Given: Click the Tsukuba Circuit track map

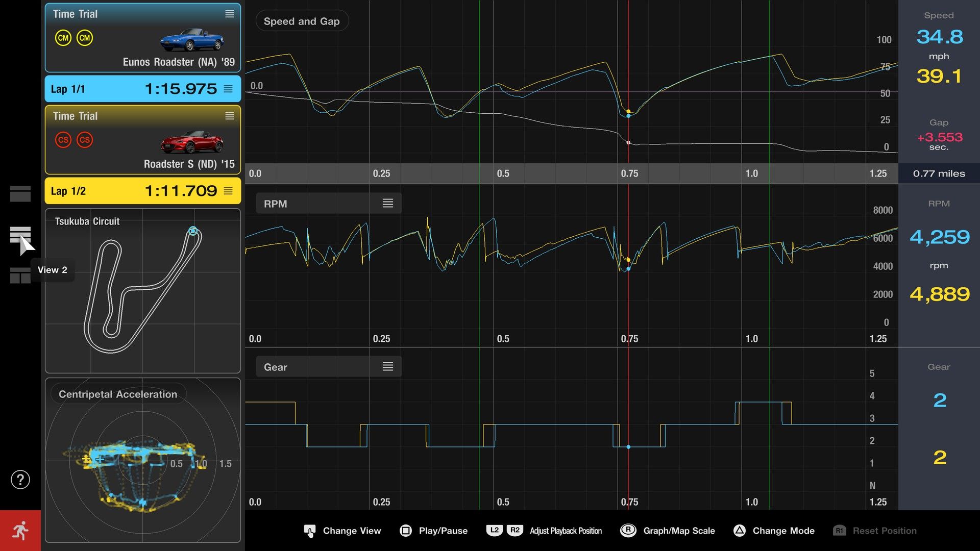Looking at the screenshot, I should tap(143, 291).
